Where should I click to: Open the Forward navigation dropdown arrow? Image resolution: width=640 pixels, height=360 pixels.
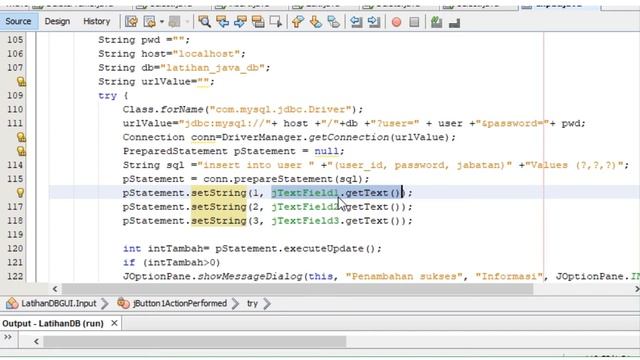pyautogui.click(x=187, y=22)
